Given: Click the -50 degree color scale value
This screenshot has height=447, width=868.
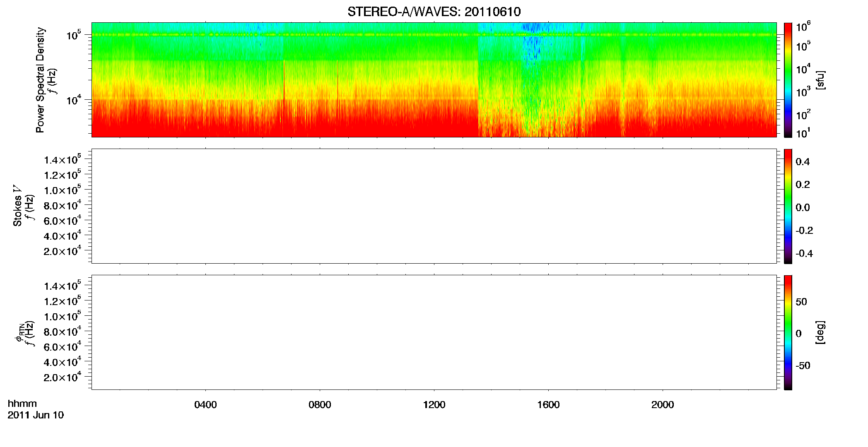Looking at the screenshot, I should point(803,366).
